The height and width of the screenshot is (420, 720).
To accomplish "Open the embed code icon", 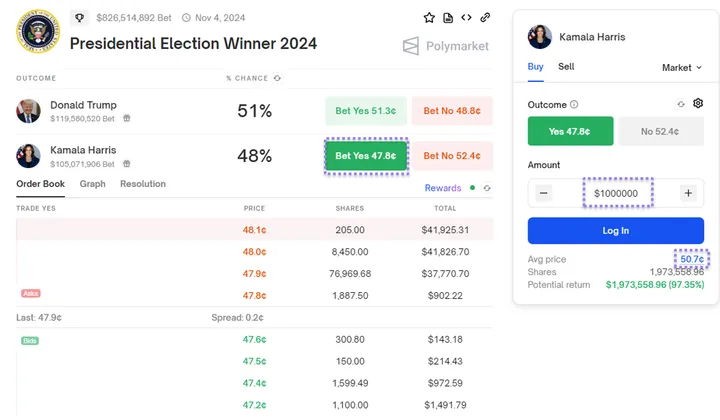I will tap(466, 17).
